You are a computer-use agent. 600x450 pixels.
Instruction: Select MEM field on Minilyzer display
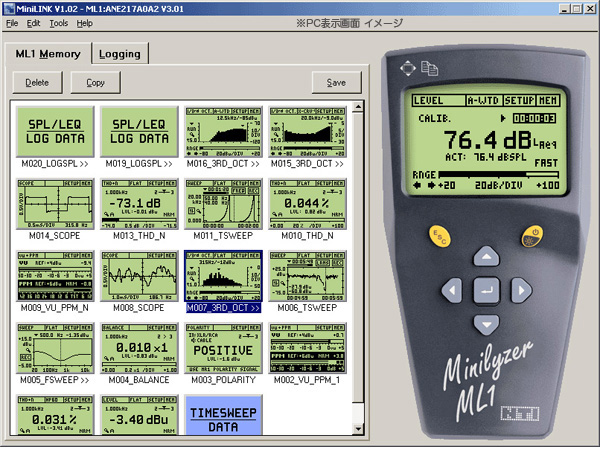[548, 101]
